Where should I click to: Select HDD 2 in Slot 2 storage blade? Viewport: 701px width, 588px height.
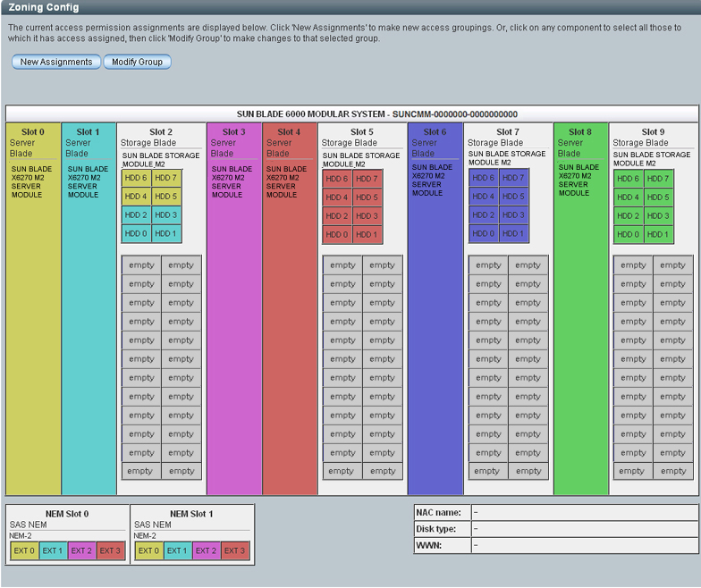pyautogui.click(x=136, y=214)
